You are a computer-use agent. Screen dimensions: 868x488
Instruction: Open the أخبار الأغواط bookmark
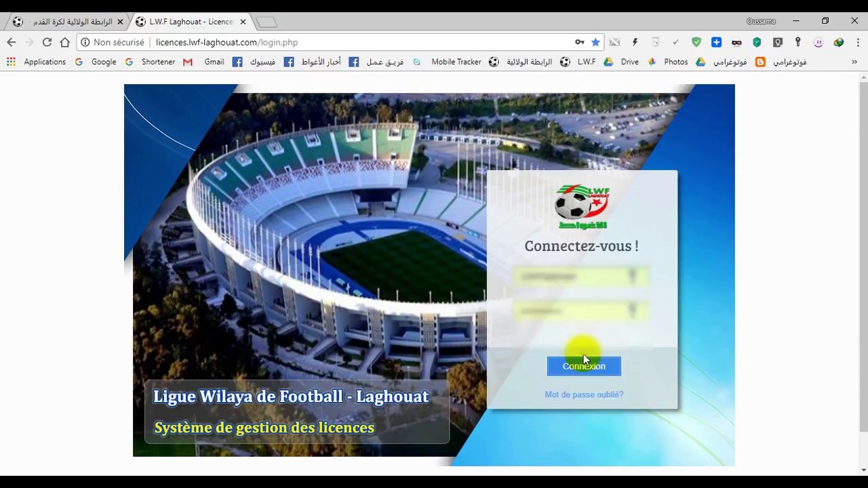coord(312,62)
